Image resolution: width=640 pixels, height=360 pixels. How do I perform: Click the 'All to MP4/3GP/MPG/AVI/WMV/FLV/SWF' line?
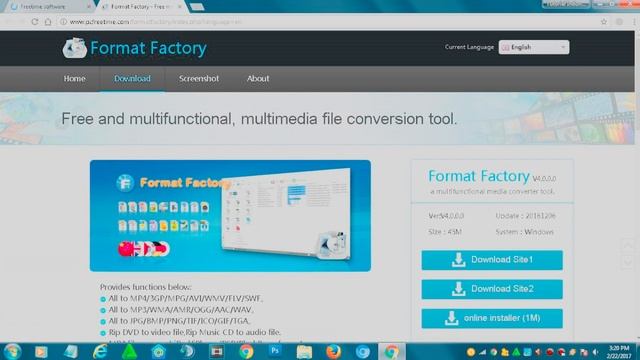pos(186,298)
